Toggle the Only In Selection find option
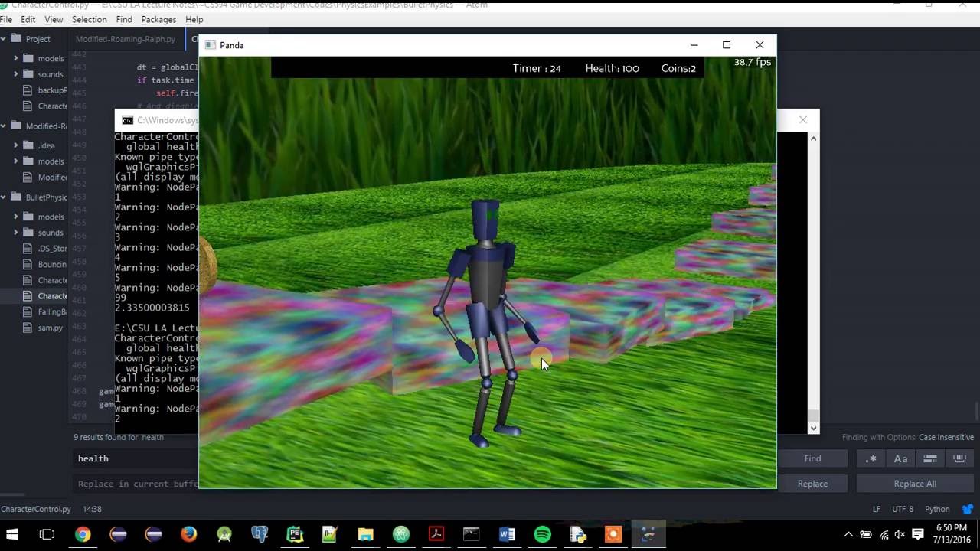 pos(930,458)
